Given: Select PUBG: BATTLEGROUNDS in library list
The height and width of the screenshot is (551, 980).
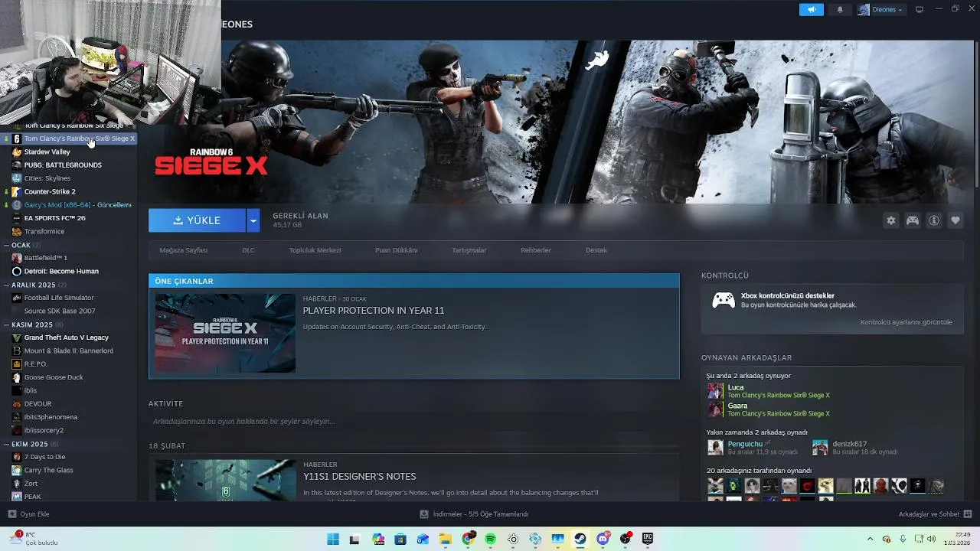Looking at the screenshot, I should (x=63, y=165).
